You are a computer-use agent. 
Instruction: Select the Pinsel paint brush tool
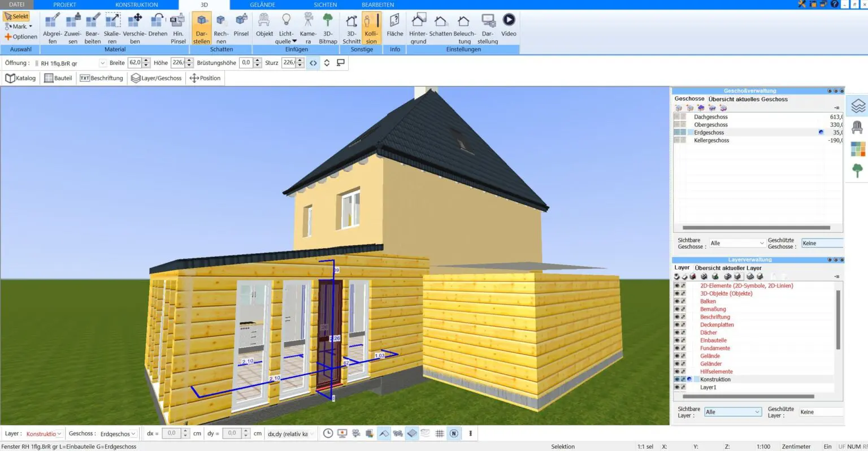(241, 27)
